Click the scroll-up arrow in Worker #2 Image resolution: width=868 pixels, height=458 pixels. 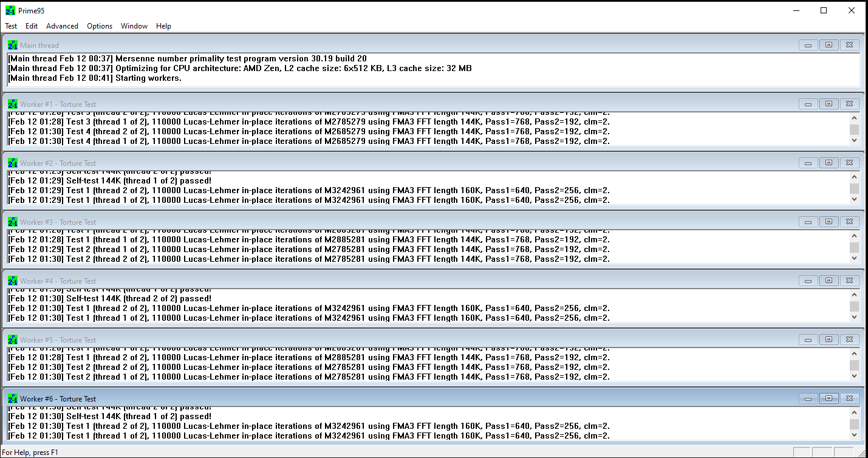tap(854, 177)
